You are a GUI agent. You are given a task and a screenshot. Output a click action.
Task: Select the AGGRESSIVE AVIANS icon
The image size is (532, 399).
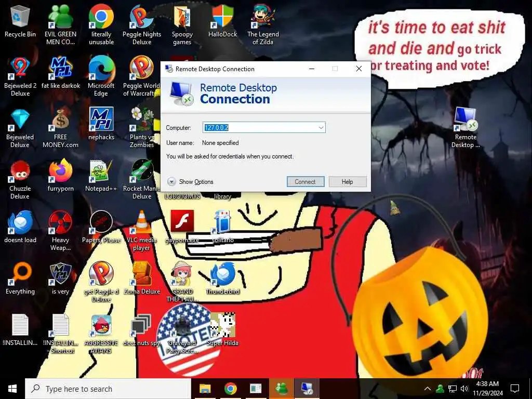coord(101,334)
